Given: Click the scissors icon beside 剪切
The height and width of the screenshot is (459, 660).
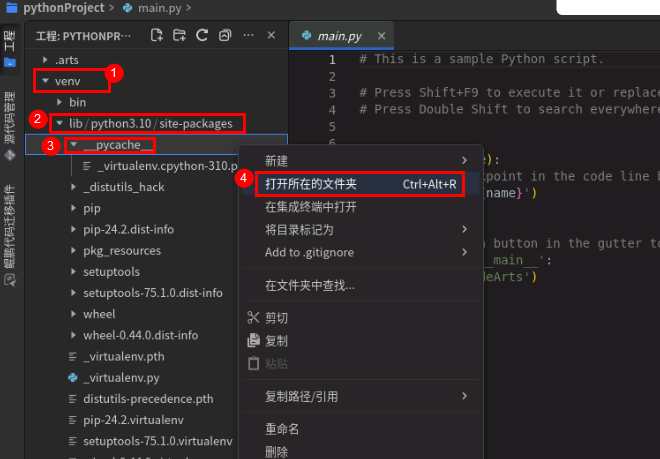Looking at the screenshot, I should (x=253, y=318).
